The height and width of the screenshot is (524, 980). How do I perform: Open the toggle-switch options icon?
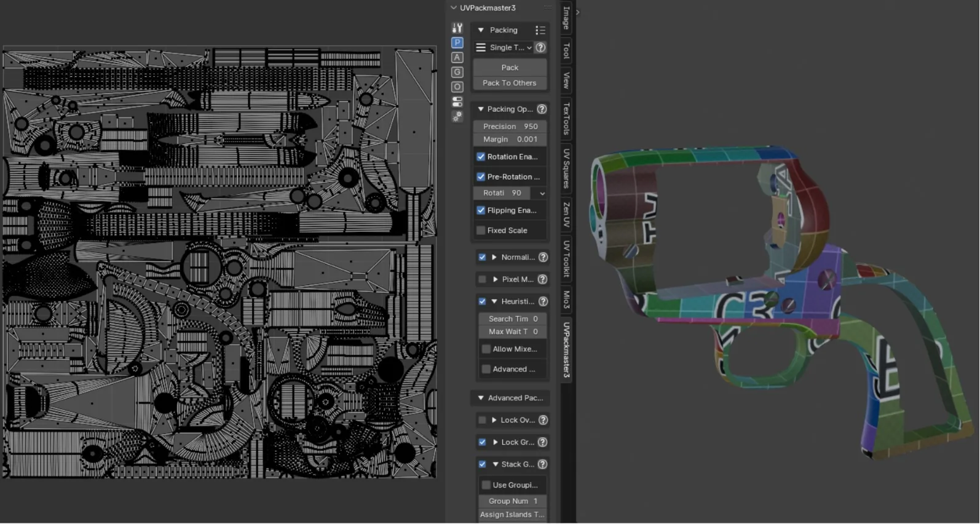pos(457,101)
